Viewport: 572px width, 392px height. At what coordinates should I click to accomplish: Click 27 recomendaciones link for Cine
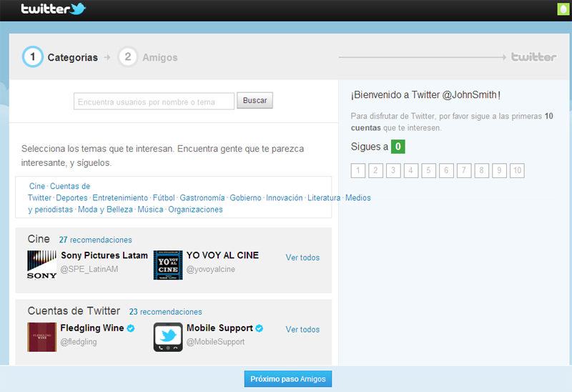click(x=96, y=240)
